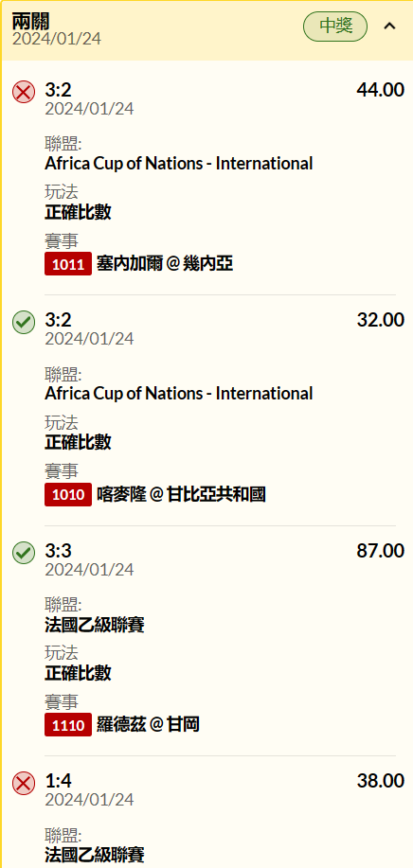This screenshot has width=413, height=868.
Task: Open the 羅德茲 @ 甘岡 match
Action: pos(148,725)
